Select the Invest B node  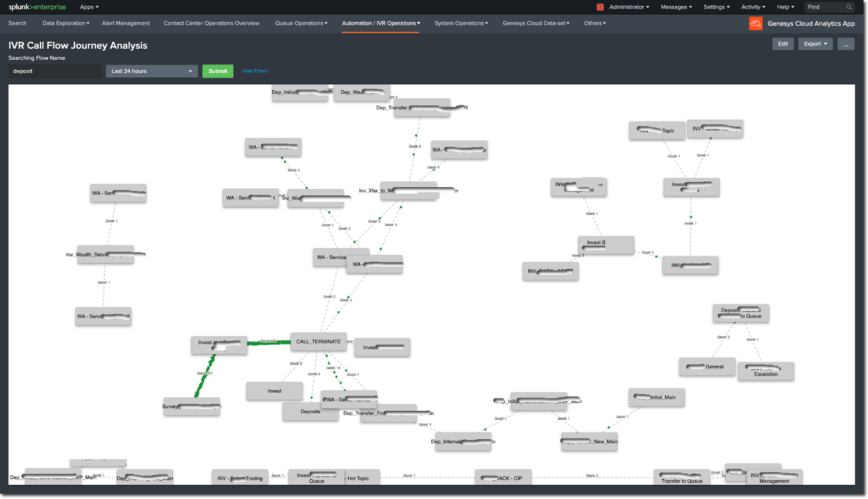[x=606, y=245]
